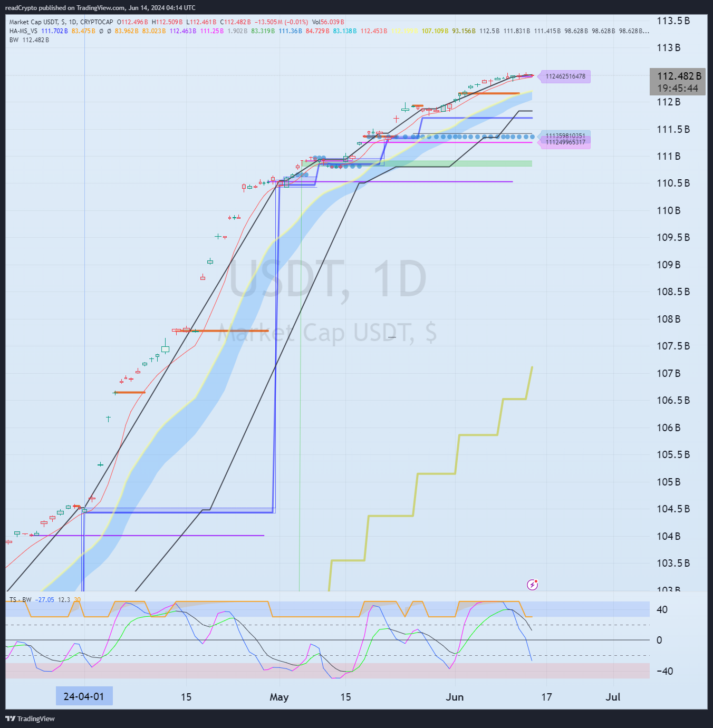Click the 109.5 B price axis label

[673, 238]
